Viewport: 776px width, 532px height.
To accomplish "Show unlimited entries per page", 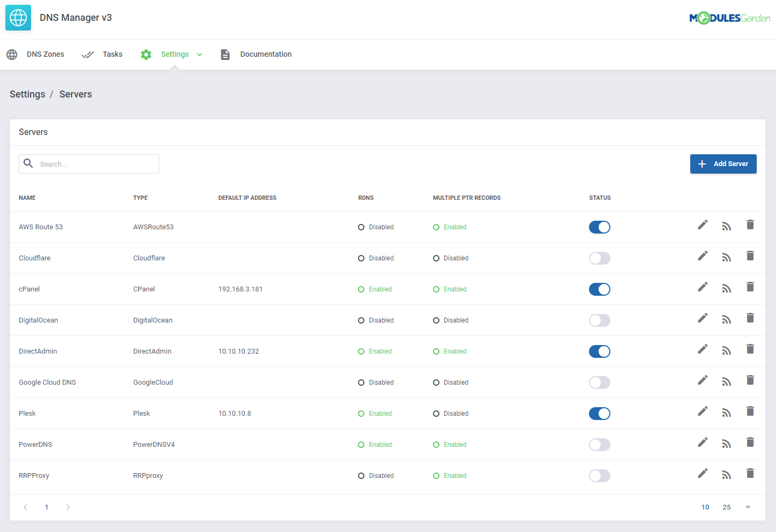I will [748, 507].
